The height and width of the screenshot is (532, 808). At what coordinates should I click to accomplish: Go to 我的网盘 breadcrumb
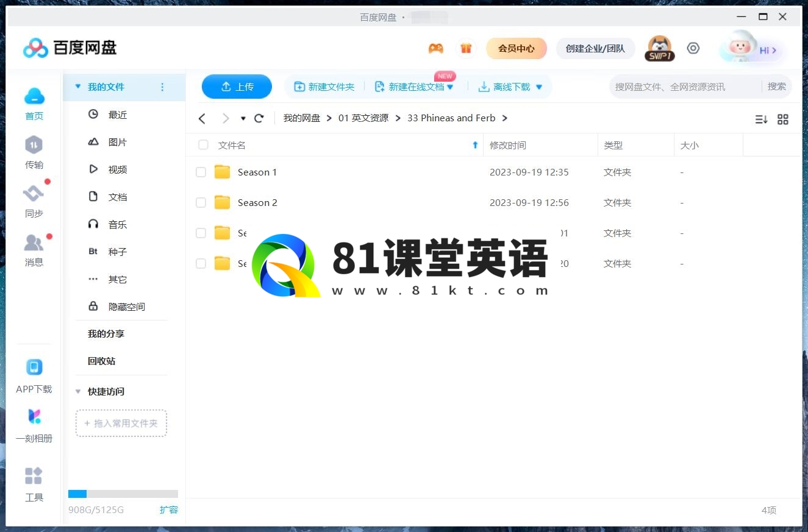click(x=302, y=118)
